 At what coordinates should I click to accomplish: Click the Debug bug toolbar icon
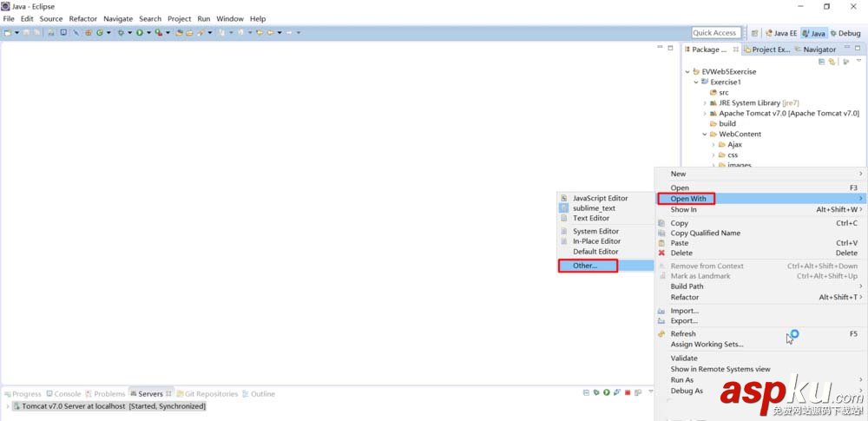(x=121, y=33)
